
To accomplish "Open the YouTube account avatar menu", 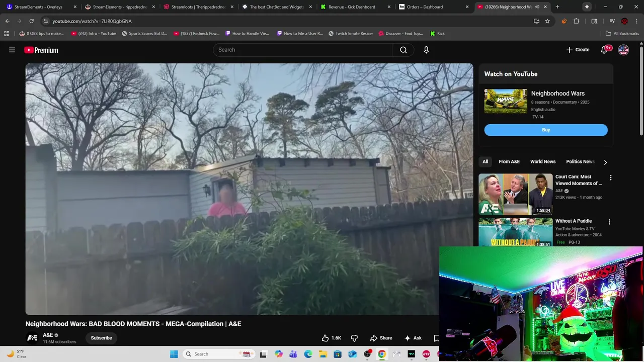I will [x=623, y=50].
